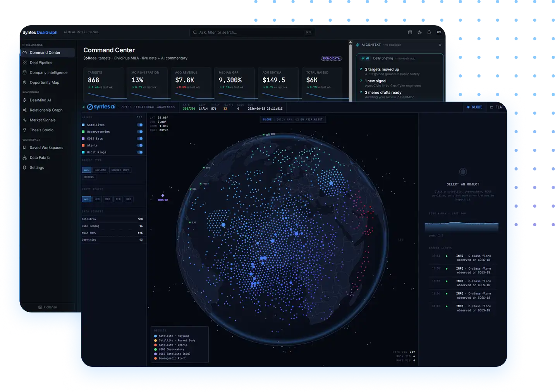Switch to GLOBE view tab
Image resolution: width=555 pixels, height=392 pixels.
[474, 107]
